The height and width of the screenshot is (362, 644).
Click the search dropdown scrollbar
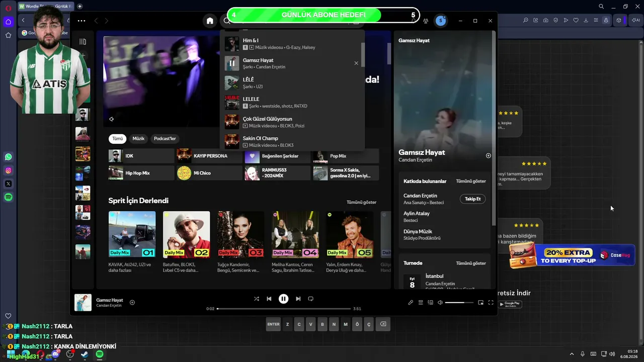click(x=362, y=55)
